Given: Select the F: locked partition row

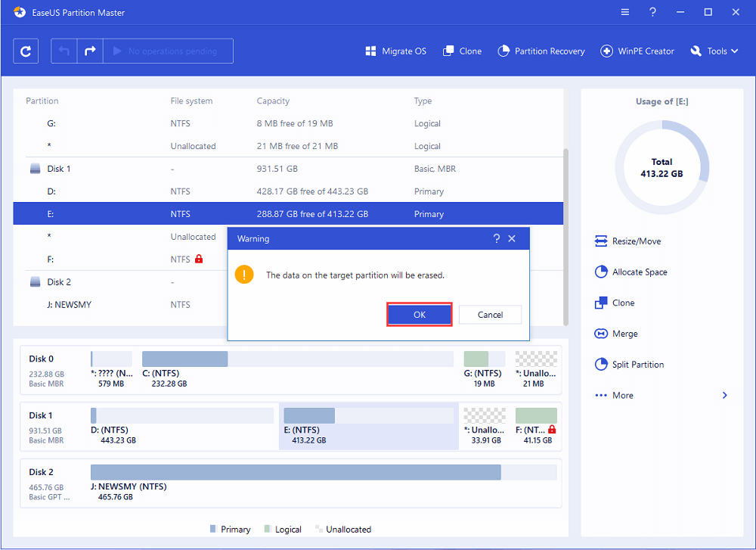Looking at the screenshot, I should click(120, 259).
